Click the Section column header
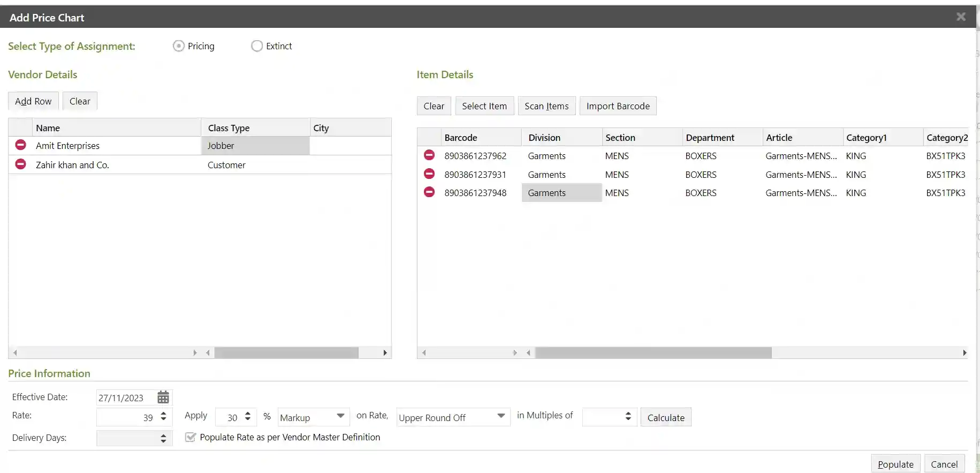Image resolution: width=980 pixels, height=473 pixels. [x=642, y=138]
